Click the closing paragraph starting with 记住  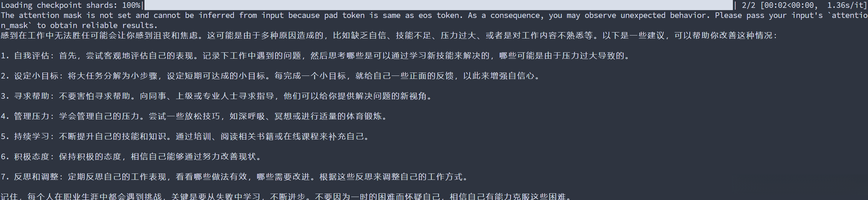pyautogui.click(x=286, y=196)
